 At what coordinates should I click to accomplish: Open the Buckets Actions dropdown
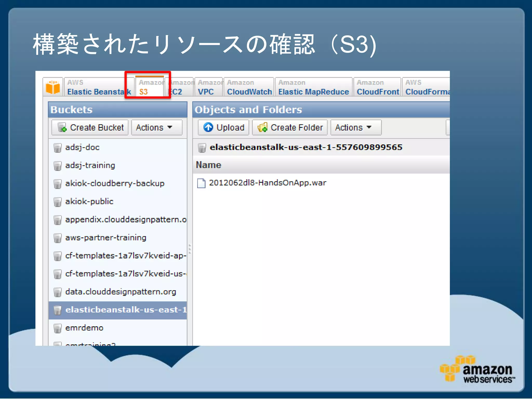156,128
